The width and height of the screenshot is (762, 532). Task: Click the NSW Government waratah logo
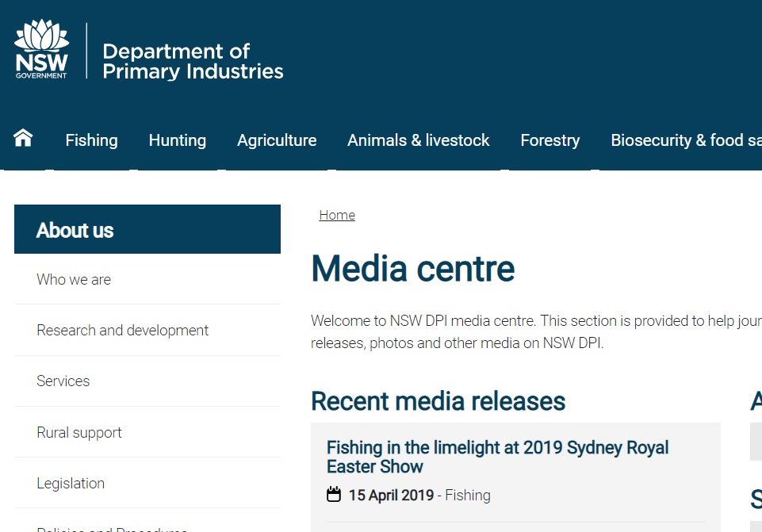(x=41, y=49)
